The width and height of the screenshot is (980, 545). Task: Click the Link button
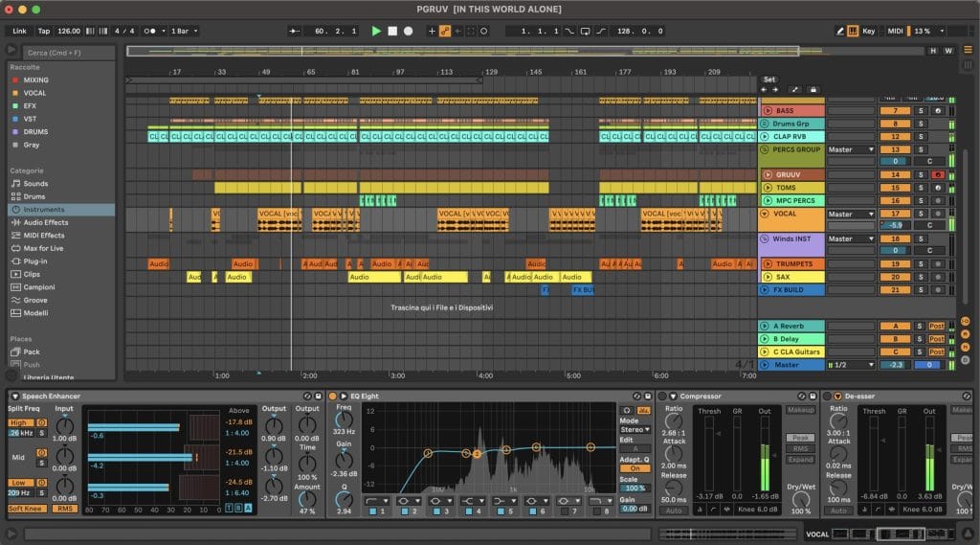pyautogui.click(x=19, y=31)
